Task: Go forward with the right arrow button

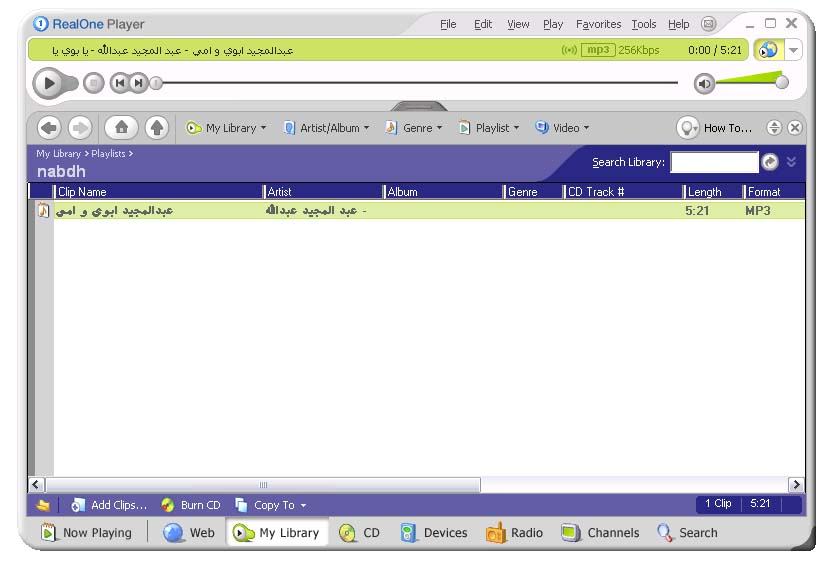Action: (x=80, y=128)
